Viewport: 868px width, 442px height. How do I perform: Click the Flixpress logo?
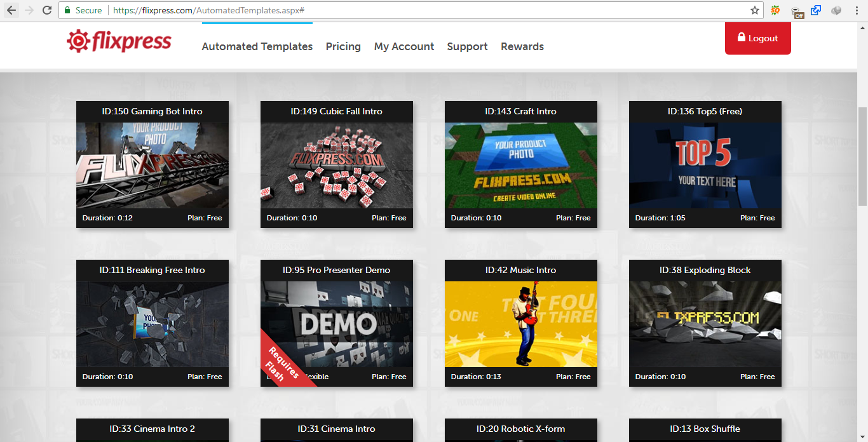[x=118, y=40]
